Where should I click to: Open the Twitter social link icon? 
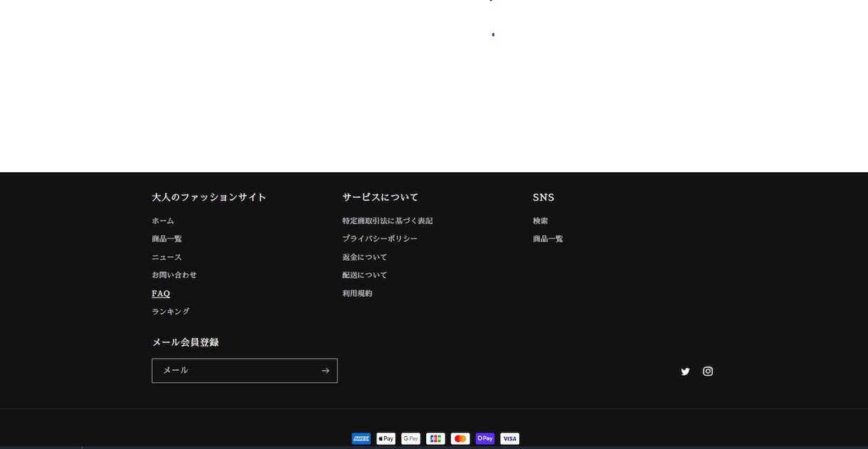click(685, 371)
